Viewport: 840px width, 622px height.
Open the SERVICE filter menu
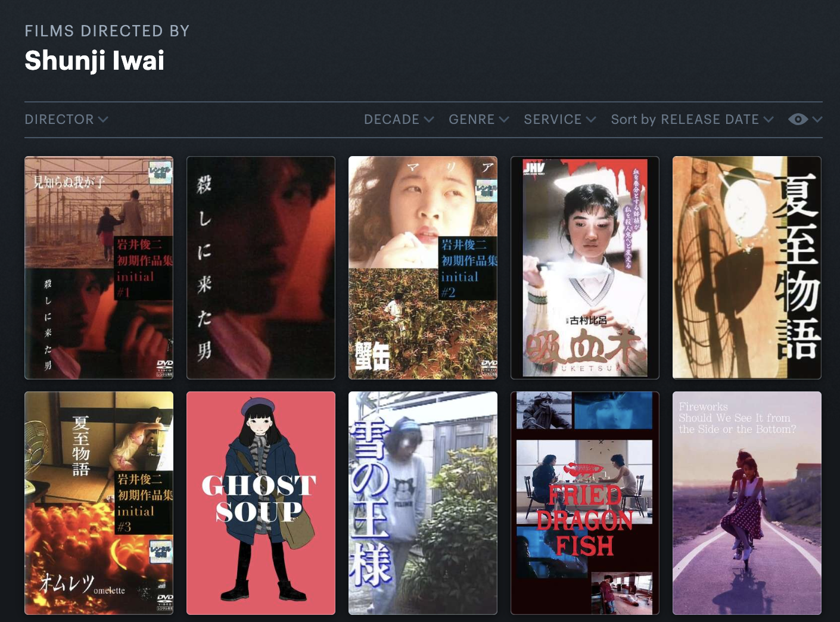click(559, 119)
